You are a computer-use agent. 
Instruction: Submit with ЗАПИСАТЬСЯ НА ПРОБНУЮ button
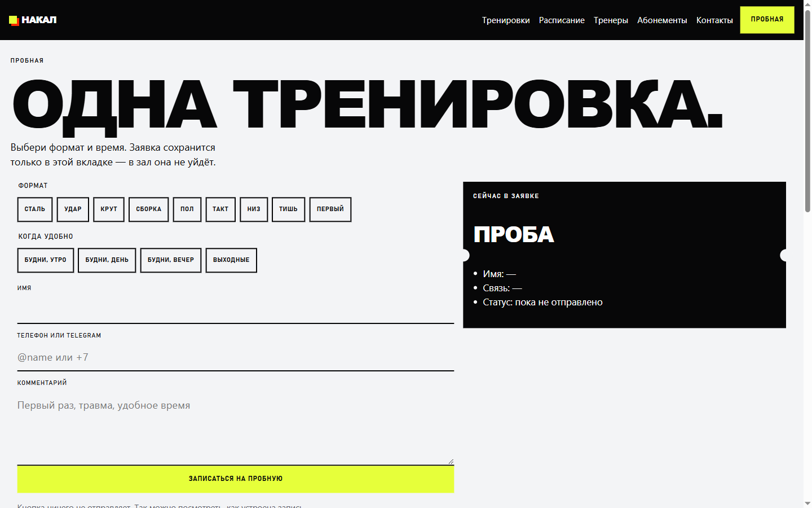point(236,479)
